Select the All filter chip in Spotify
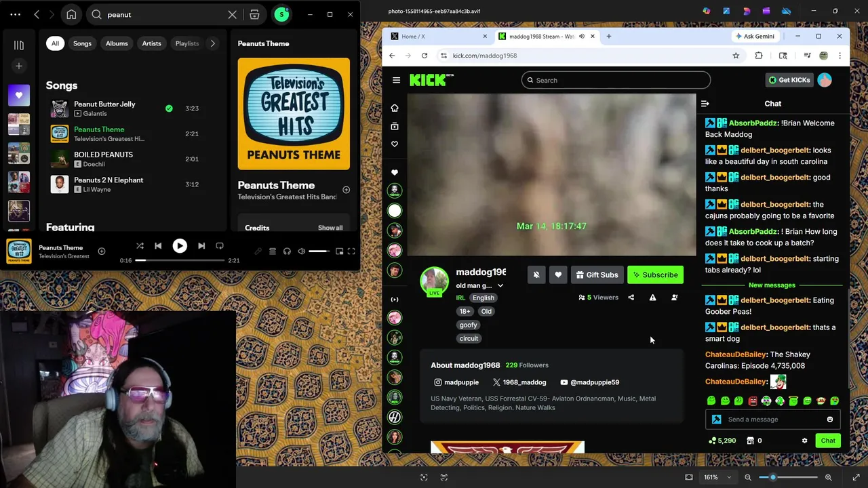This screenshot has width=868, height=488. coord(55,43)
